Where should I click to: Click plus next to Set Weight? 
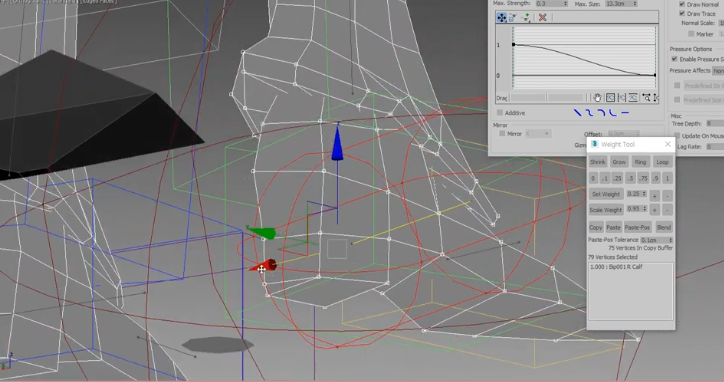[655, 196]
